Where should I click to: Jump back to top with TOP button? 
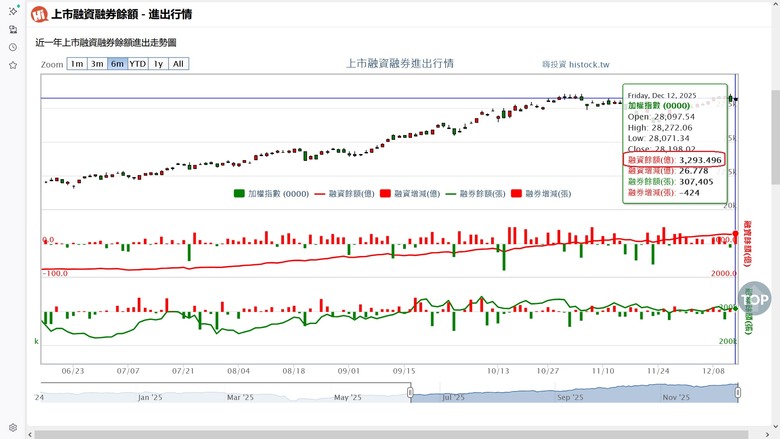click(755, 299)
